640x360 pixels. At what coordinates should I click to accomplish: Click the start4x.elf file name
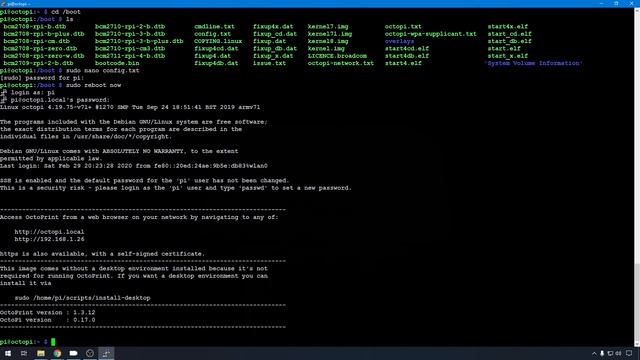click(508, 27)
